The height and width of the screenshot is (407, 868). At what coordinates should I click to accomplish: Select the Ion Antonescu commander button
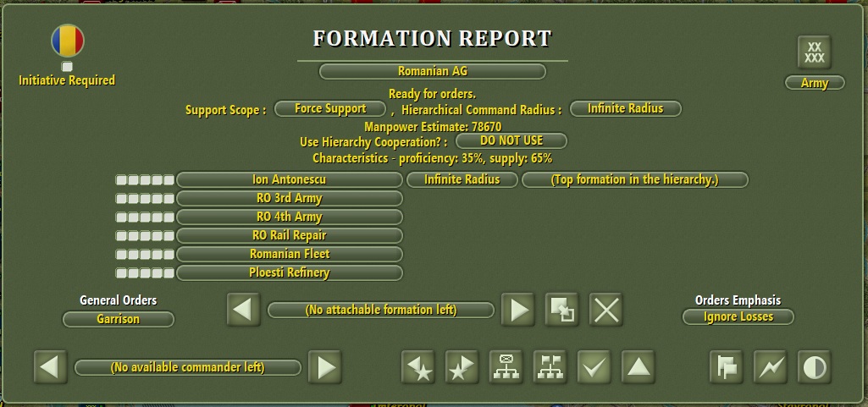pos(289,179)
